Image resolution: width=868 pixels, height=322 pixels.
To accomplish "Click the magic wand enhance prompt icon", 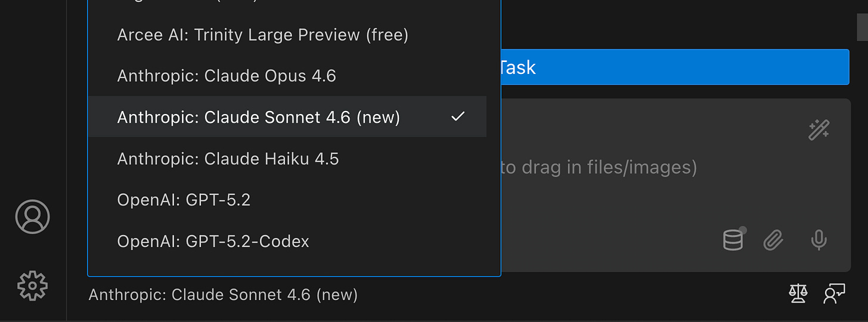I will (819, 129).
